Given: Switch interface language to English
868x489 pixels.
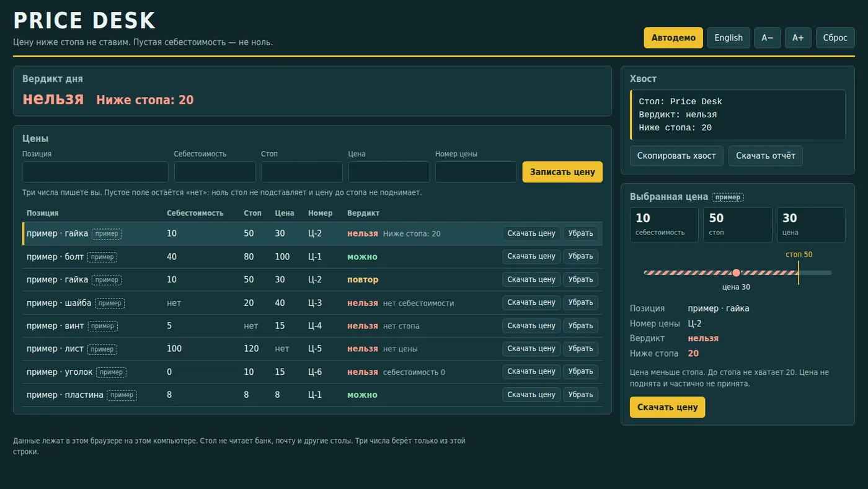Looking at the screenshot, I should 728,38.
